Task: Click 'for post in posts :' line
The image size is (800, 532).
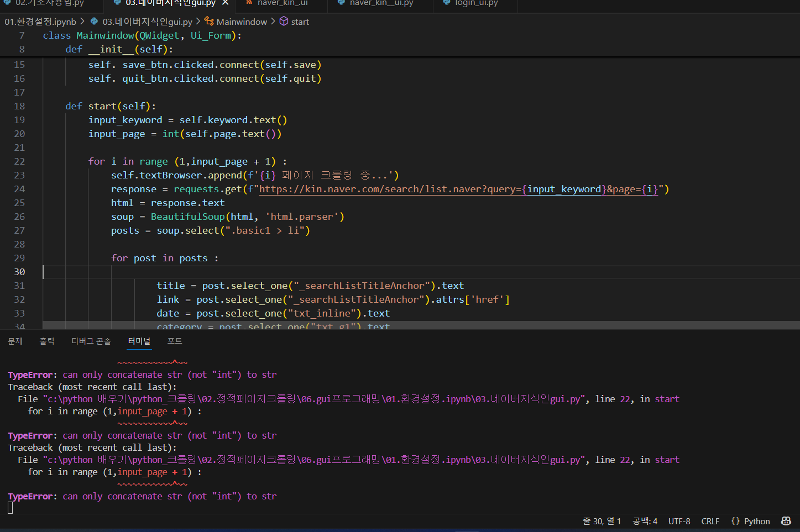Action: (x=165, y=258)
